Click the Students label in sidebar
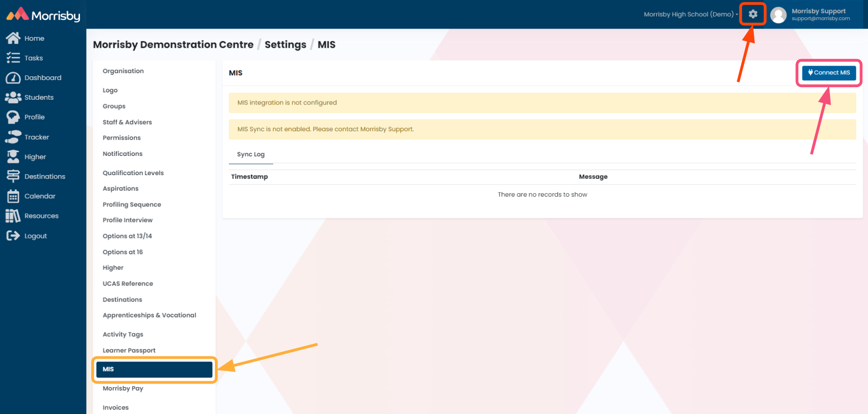Viewport: 868px width, 414px height. tap(39, 97)
